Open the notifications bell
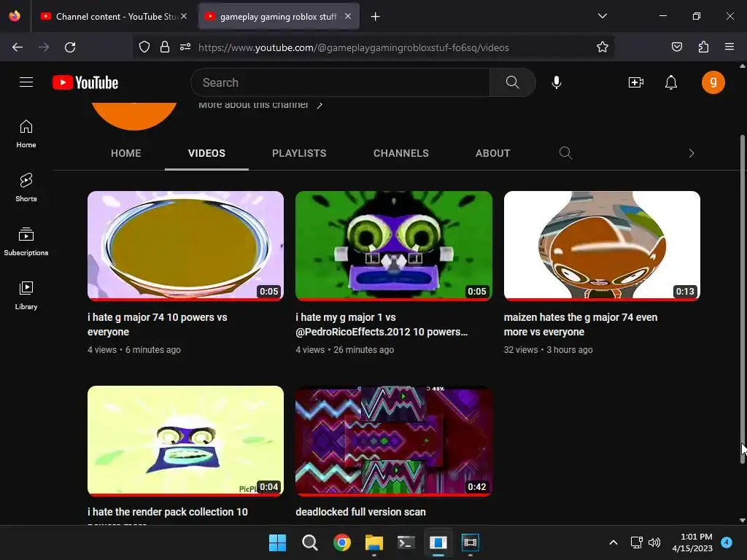747x560 pixels. pos(671,82)
